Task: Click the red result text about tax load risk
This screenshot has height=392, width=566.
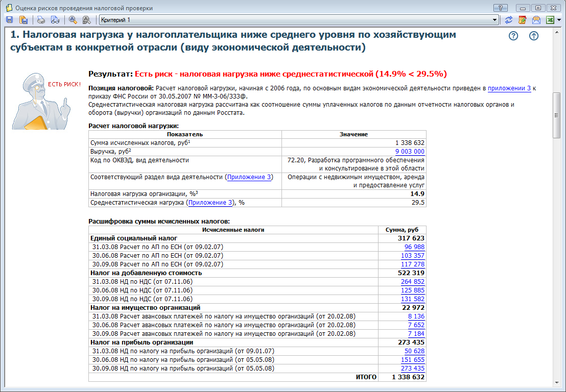Action: pos(291,74)
